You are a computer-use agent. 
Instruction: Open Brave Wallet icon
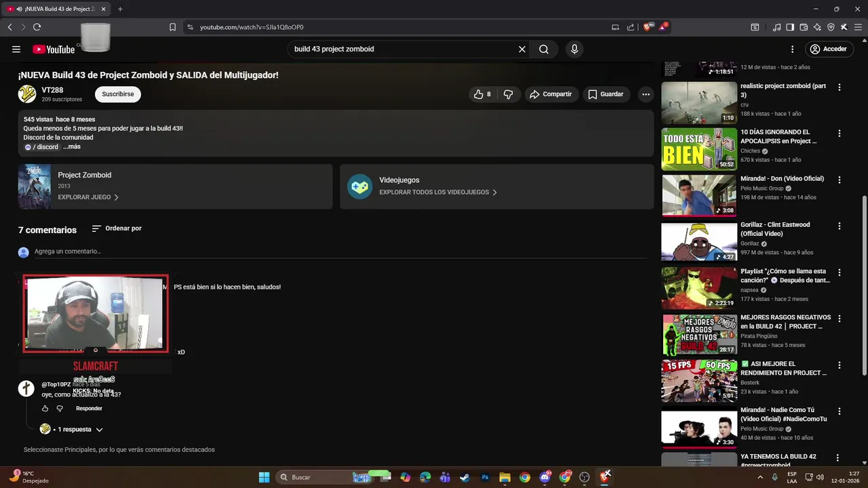(804, 27)
